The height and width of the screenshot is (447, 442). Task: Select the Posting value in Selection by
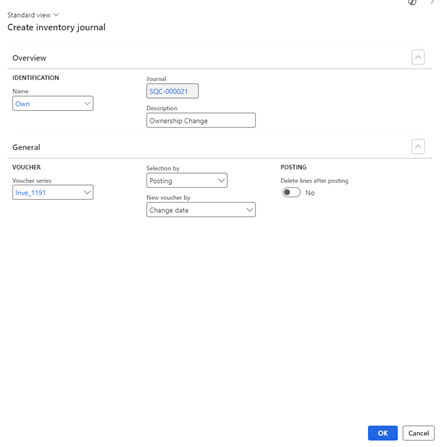161,181
